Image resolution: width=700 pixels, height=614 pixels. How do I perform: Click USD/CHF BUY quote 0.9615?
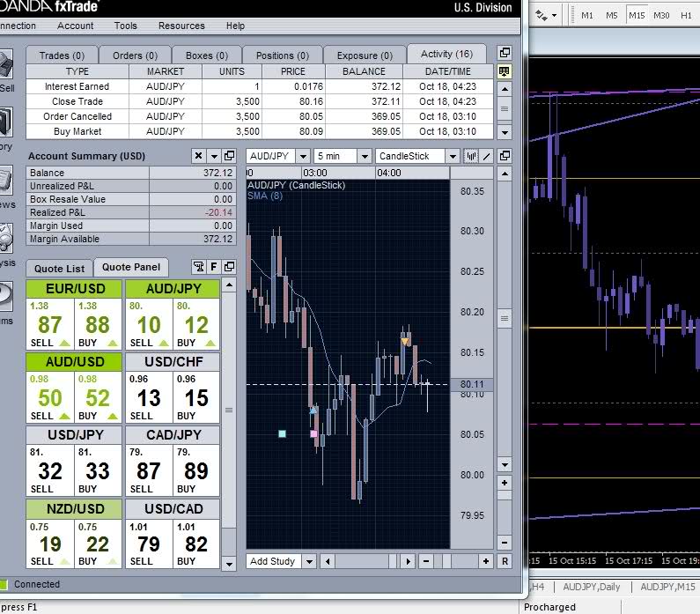pyautogui.click(x=196, y=397)
